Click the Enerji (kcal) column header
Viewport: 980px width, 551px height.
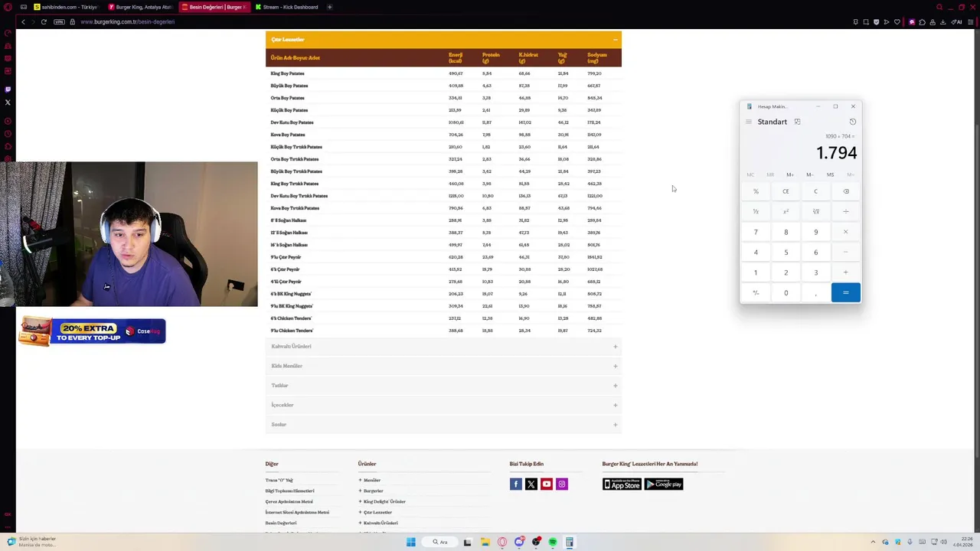tap(456, 57)
